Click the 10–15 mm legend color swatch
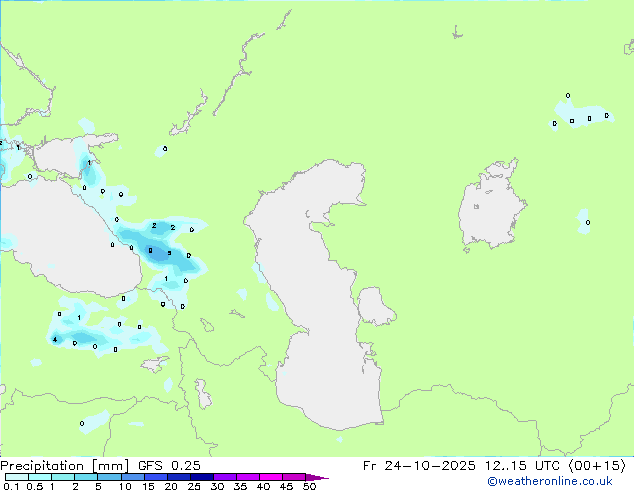This screenshot has height=490, width=634. pyautogui.click(x=132, y=477)
